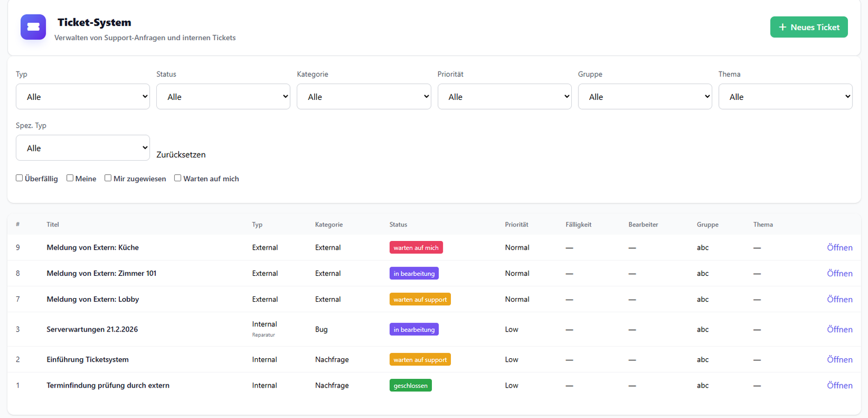The width and height of the screenshot is (868, 418).
Task: Select the ticket title Einführung Ticketsystem
Action: [87, 359]
